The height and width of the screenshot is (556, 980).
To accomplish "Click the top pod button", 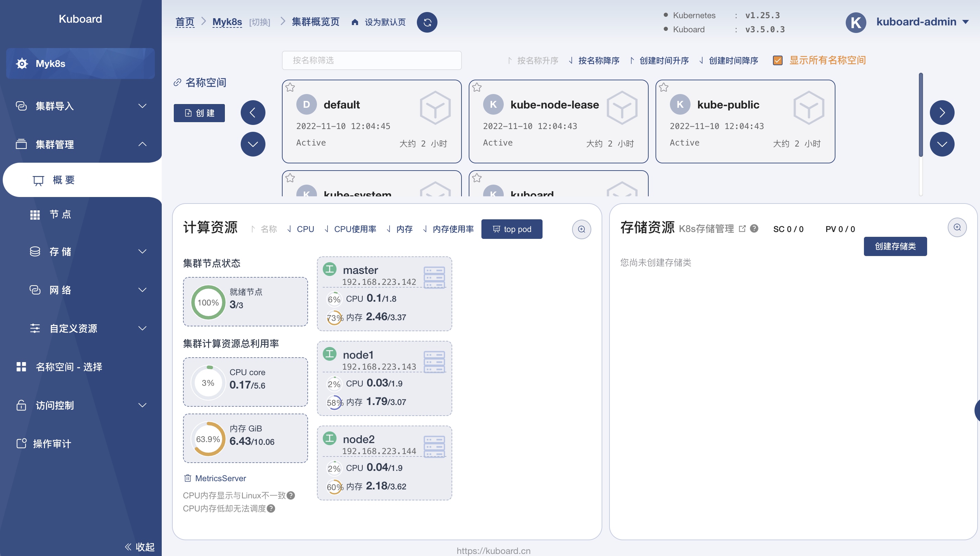I will tap(512, 229).
